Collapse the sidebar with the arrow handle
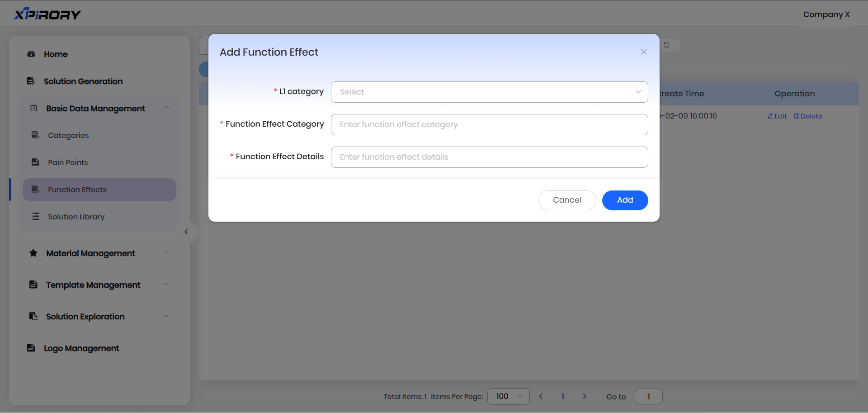This screenshot has width=868, height=413. tap(186, 232)
